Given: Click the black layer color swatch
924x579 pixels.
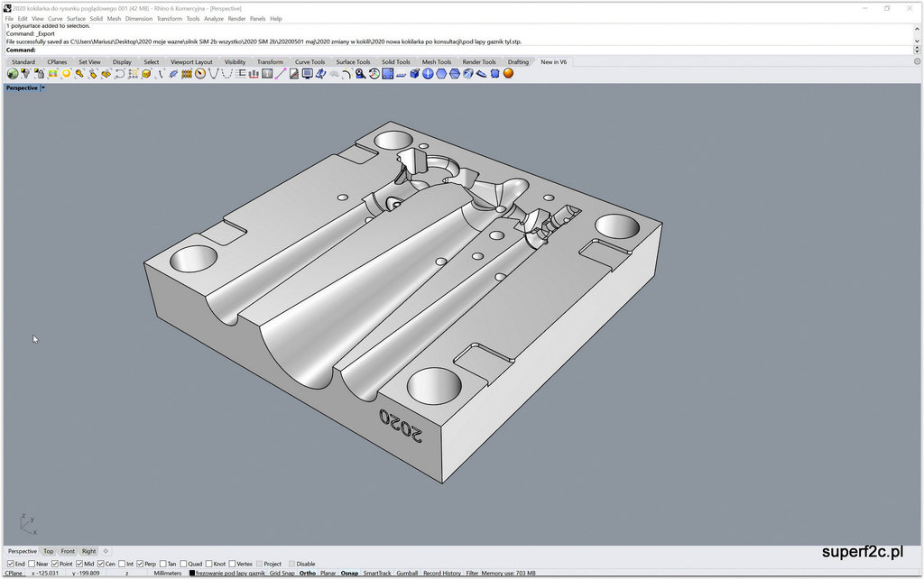Looking at the screenshot, I should tap(191, 574).
